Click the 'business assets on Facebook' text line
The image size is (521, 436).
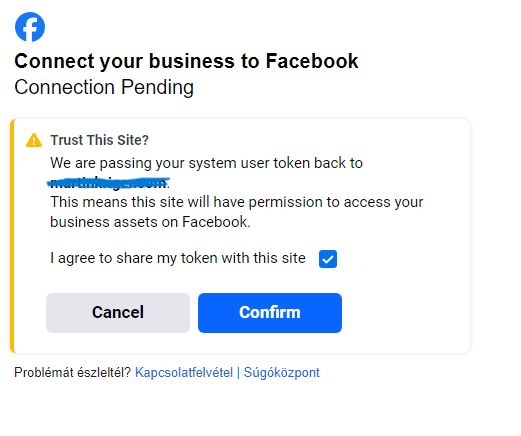150,222
